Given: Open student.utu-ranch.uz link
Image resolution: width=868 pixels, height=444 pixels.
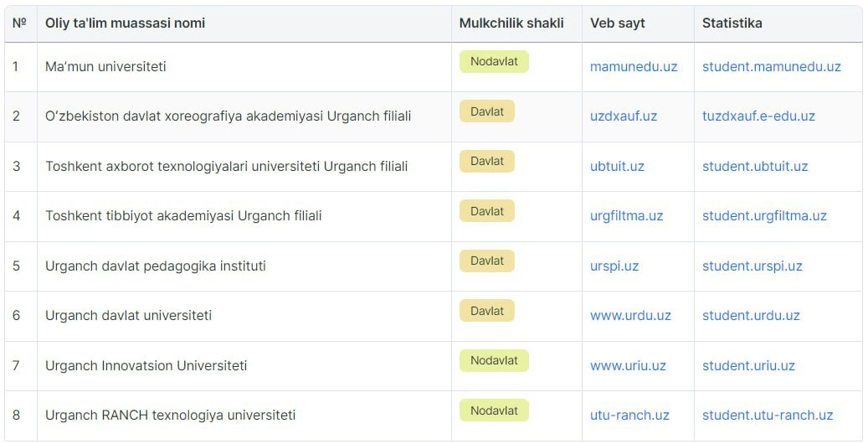Looking at the screenshot, I should pyautogui.click(x=768, y=416).
